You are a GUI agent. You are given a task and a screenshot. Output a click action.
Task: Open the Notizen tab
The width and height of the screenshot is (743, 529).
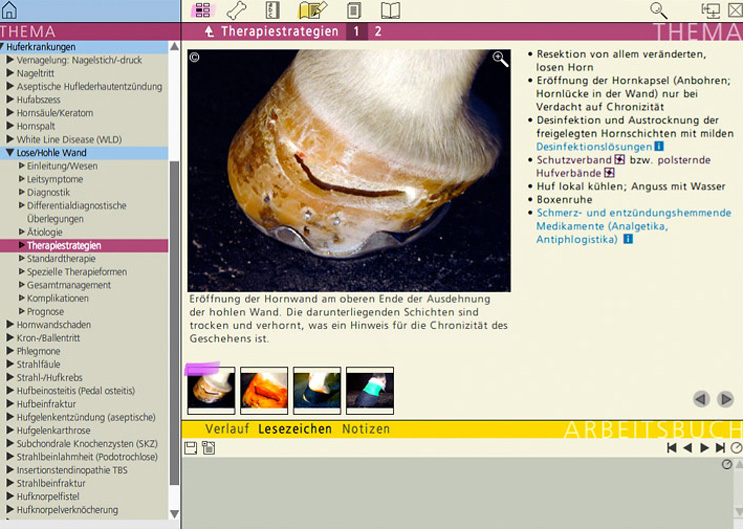366,429
